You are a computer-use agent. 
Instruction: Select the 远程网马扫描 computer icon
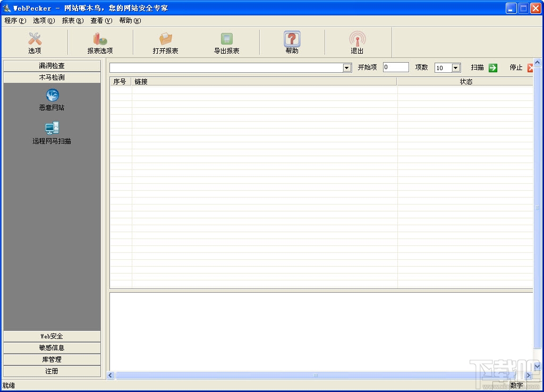(52, 128)
